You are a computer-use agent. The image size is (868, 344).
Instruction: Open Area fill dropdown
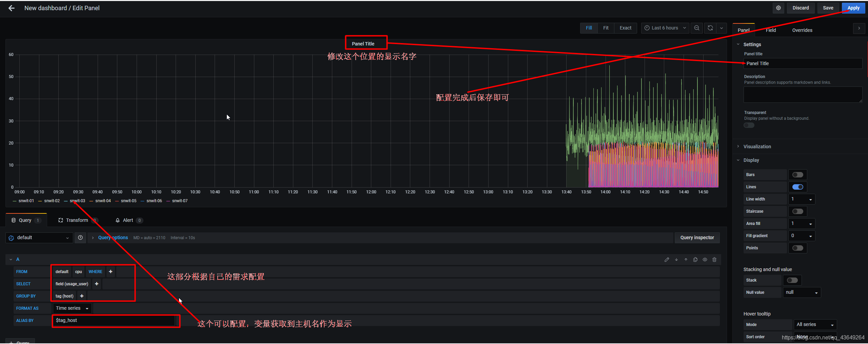802,224
